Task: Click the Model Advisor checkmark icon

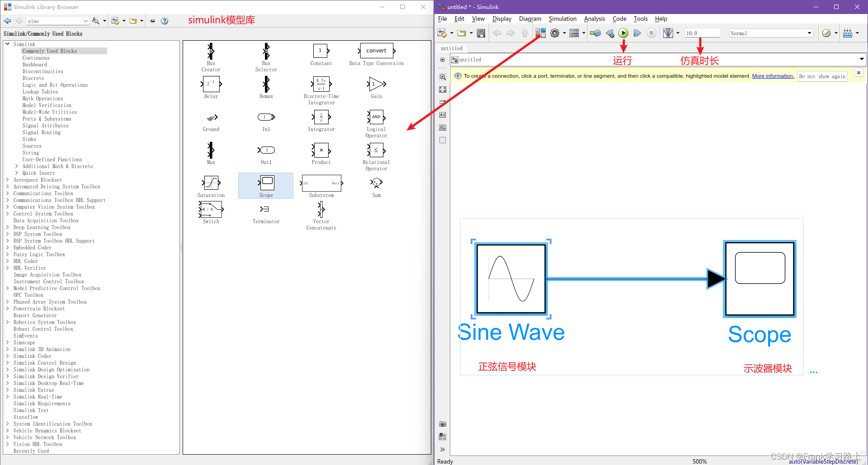Action: tap(826, 33)
